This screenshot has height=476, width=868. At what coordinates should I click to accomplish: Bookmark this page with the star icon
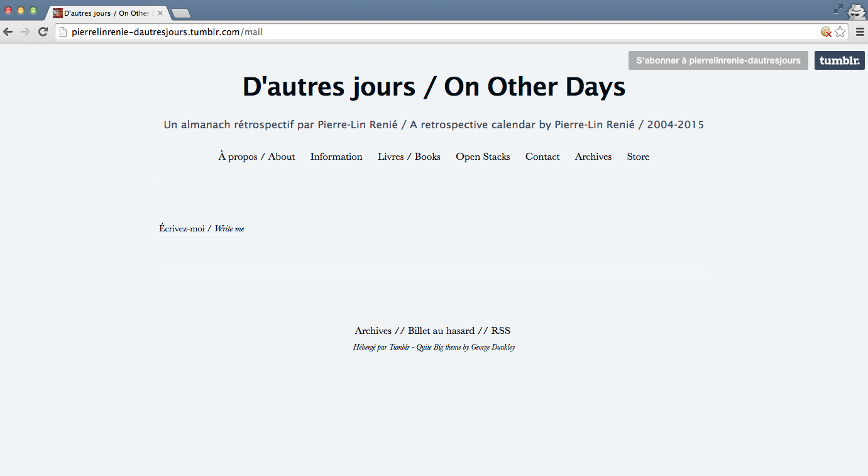[840, 32]
